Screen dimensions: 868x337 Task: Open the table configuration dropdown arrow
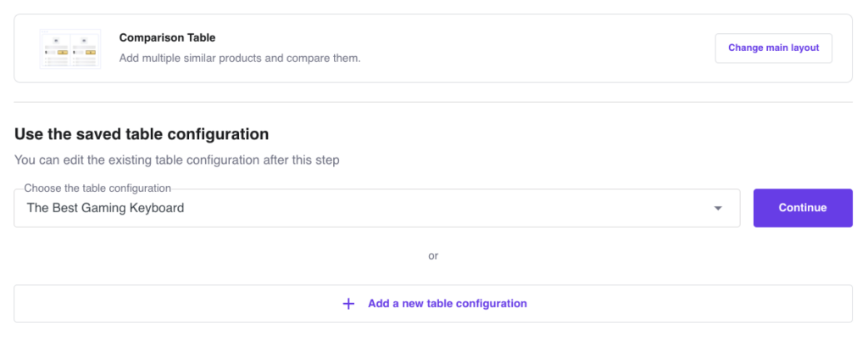(718, 209)
